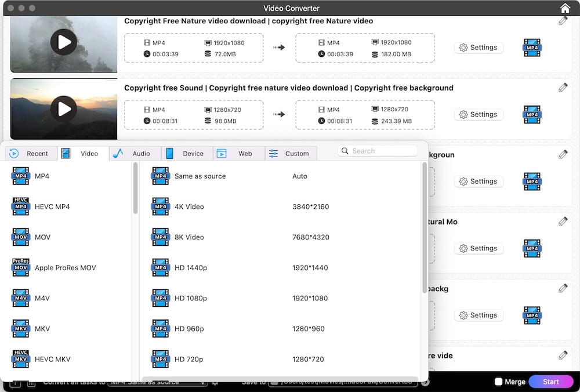Switch to the Web tab
The image size is (580, 392).
click(x=238, y=154)
